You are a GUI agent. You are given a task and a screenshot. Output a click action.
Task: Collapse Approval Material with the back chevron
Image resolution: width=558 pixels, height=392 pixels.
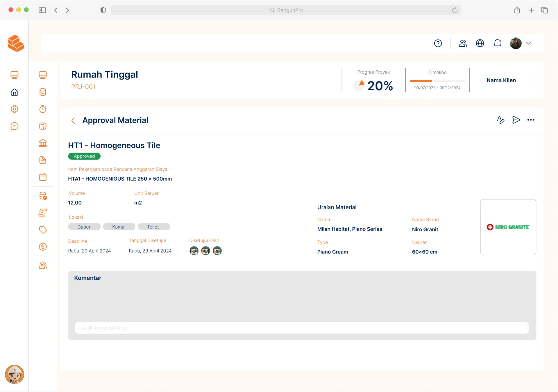click(73, 121)
